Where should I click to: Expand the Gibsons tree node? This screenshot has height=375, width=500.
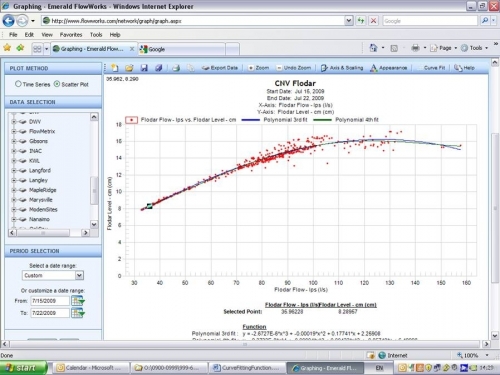(14, 141)
